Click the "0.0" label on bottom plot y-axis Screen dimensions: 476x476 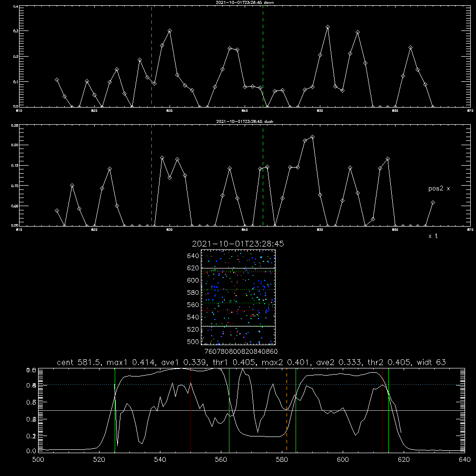(x=31, y=451)
